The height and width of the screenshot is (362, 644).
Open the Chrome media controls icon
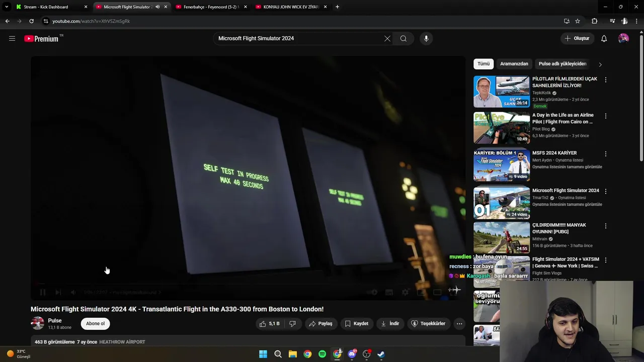click(x=612, y=21)
